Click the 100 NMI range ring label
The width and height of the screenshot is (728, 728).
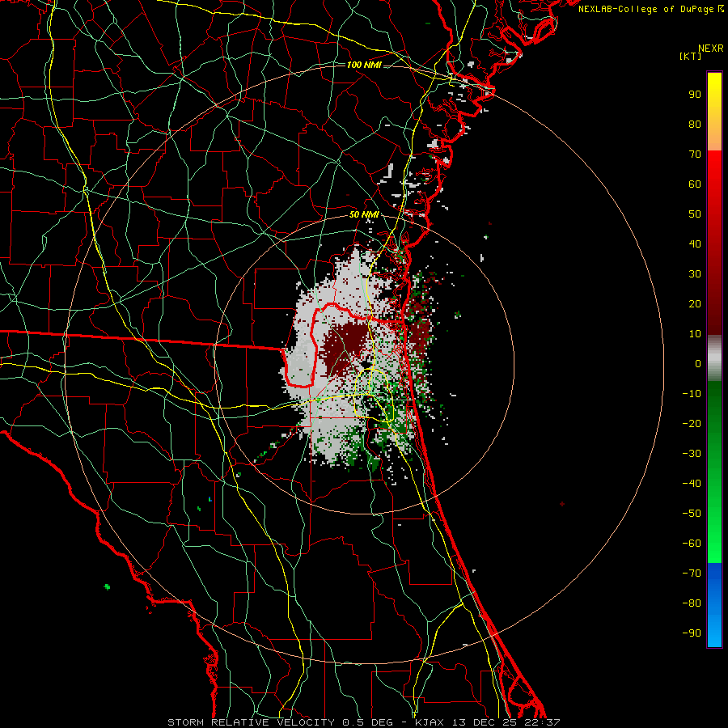(x=364, y=65)
